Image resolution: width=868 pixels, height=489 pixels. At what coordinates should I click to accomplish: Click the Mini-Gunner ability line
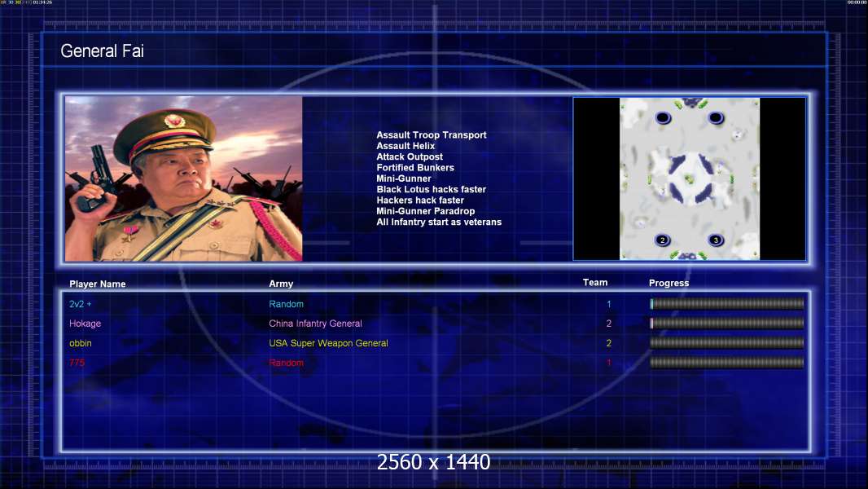pyautogui.click(x=404, y=178)
